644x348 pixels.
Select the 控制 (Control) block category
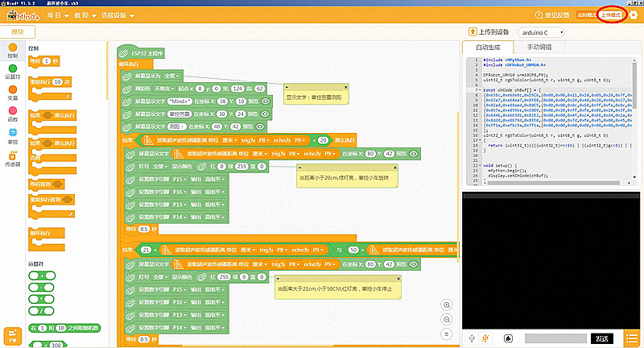click(12, 50)
